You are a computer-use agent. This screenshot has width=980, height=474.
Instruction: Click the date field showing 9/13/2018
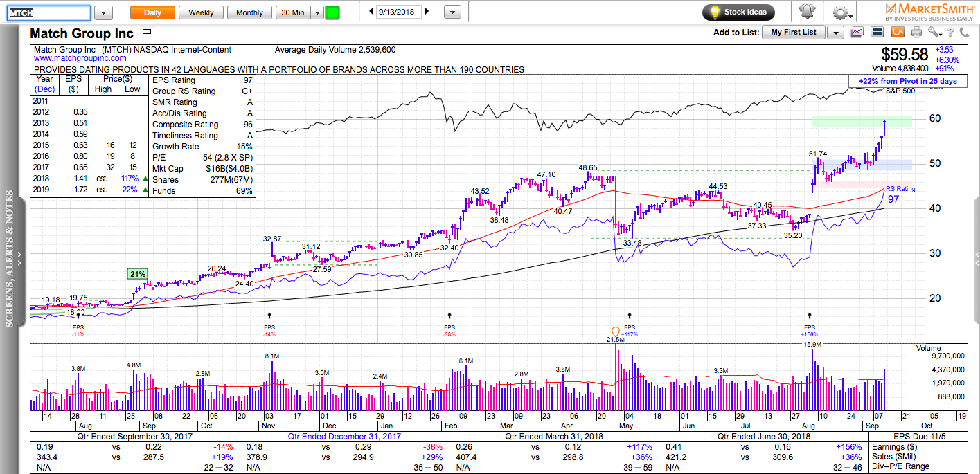pyautogui.click(x=398, y=12)
